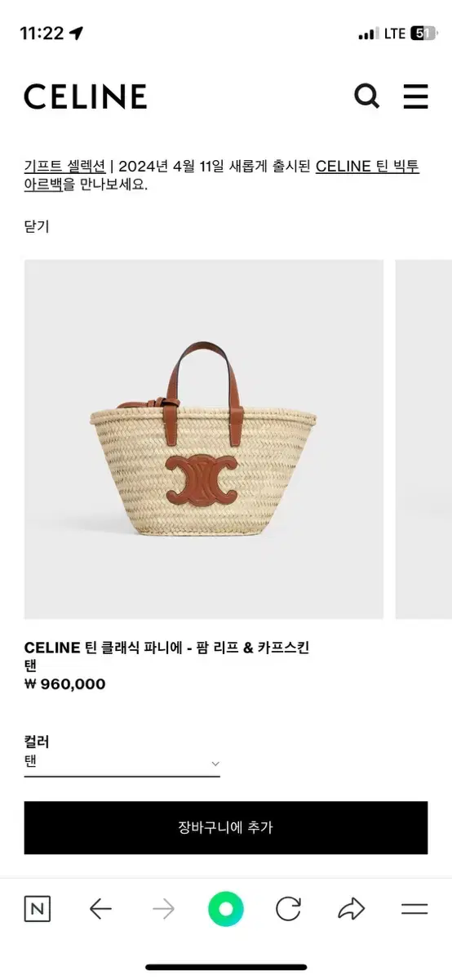The width and height of the screenshot is (452, 980).
Task: Tap the basket bag product image
Action: point(204,439)
